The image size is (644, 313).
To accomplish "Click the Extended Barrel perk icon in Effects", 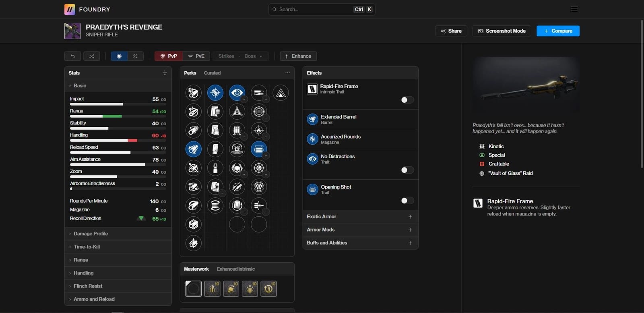I will pyautogui.click(x=312, y=119).
